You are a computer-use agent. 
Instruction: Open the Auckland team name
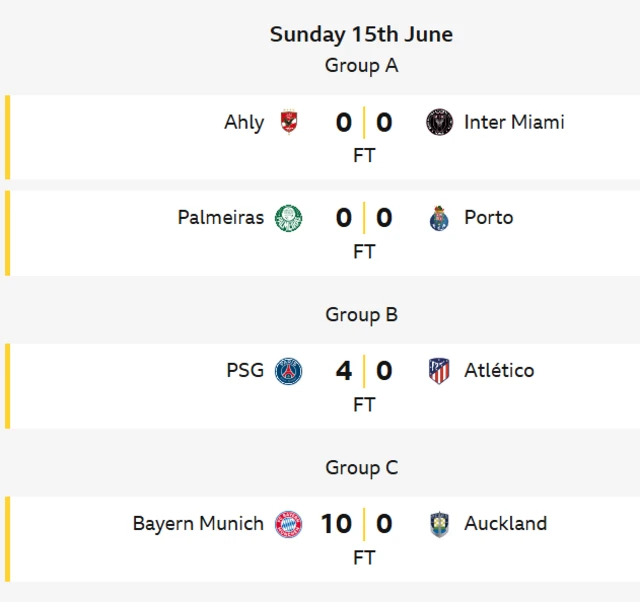pos(505,523)
